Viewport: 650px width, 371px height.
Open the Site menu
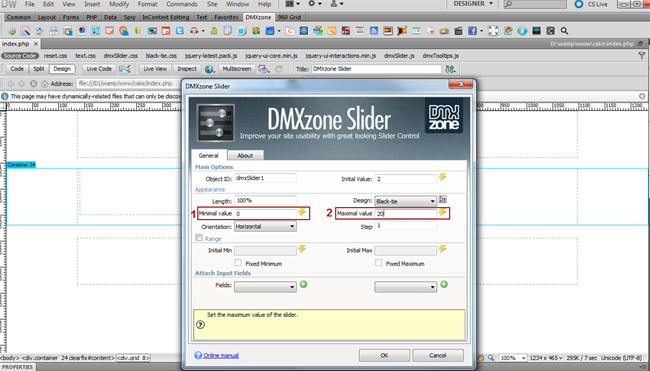coord(212,4)
